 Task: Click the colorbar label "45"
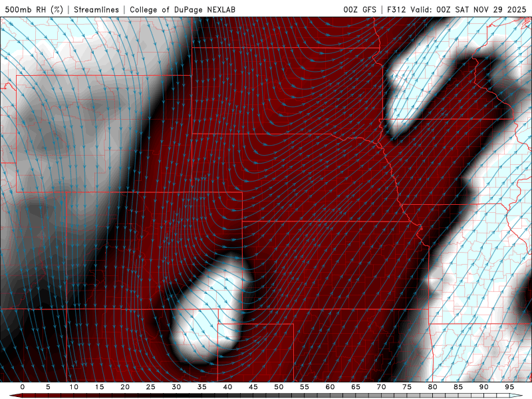253,387
